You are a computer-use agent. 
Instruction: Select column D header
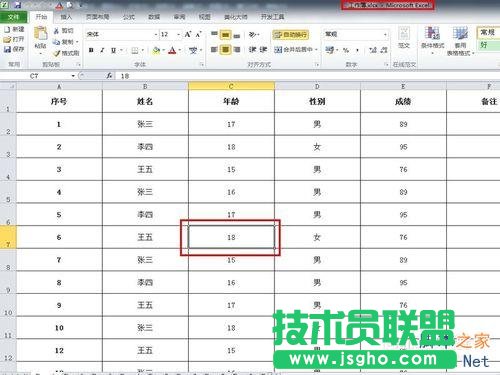[x=317, y=86]
